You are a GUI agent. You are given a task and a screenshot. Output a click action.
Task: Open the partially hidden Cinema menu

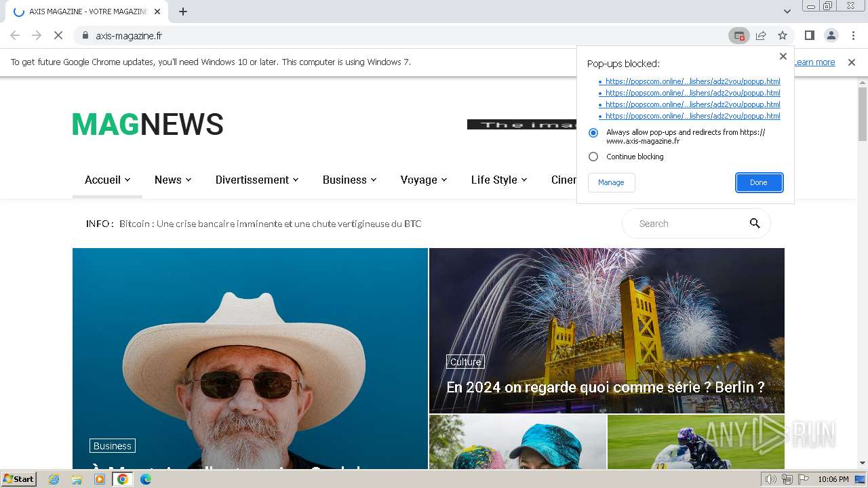pos(564,180)
